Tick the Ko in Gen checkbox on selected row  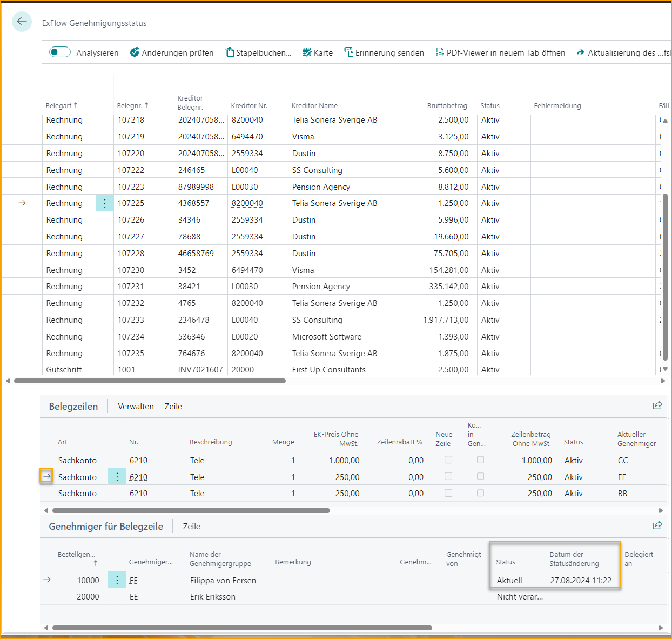coord(480,476)
